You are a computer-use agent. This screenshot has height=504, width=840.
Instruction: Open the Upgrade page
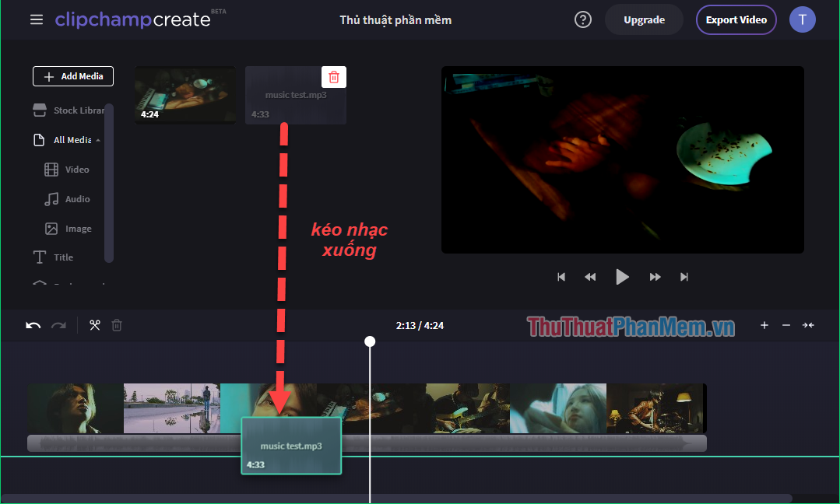(643, 19)
